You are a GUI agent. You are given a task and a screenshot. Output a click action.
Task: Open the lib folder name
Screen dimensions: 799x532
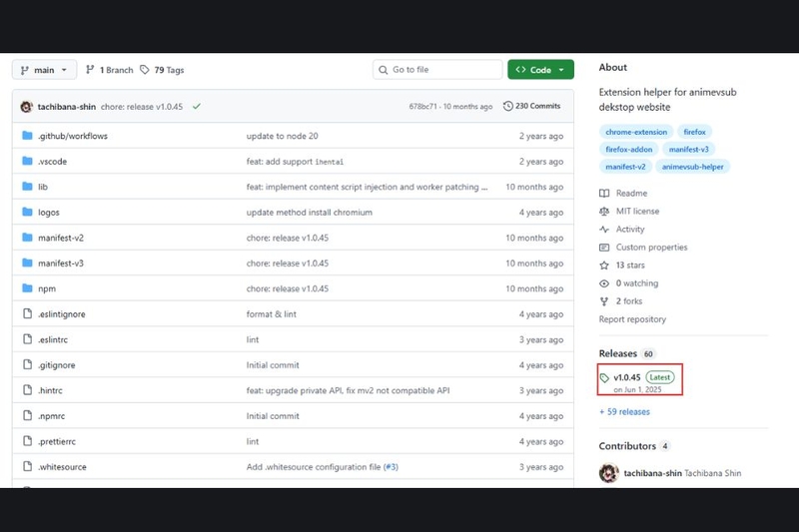pyautogui.click(x=43, y=187)
